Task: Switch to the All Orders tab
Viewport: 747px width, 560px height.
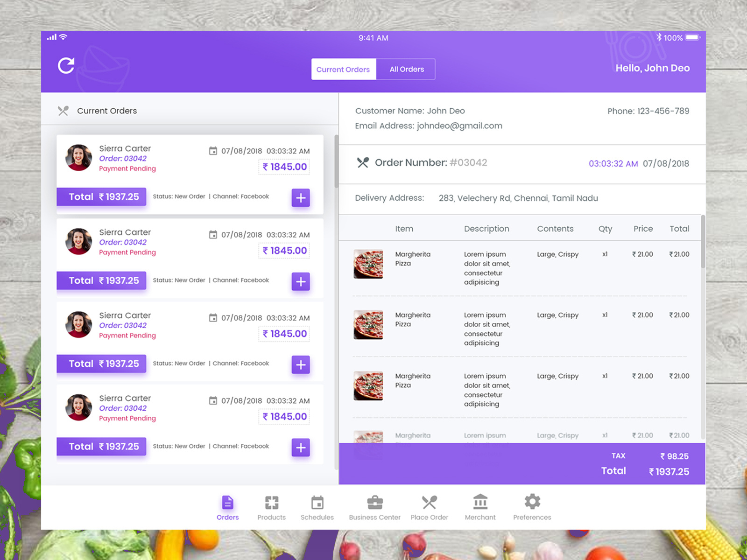Action: (406, 69)
